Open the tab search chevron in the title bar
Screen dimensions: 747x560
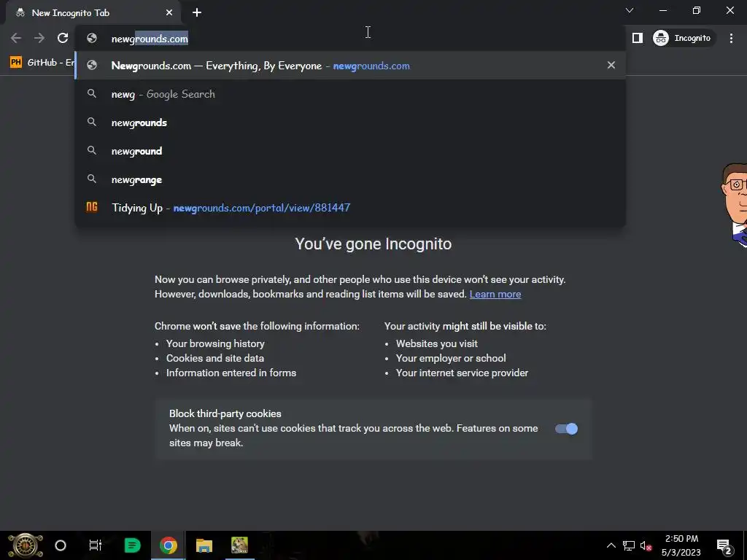(630, 10)
